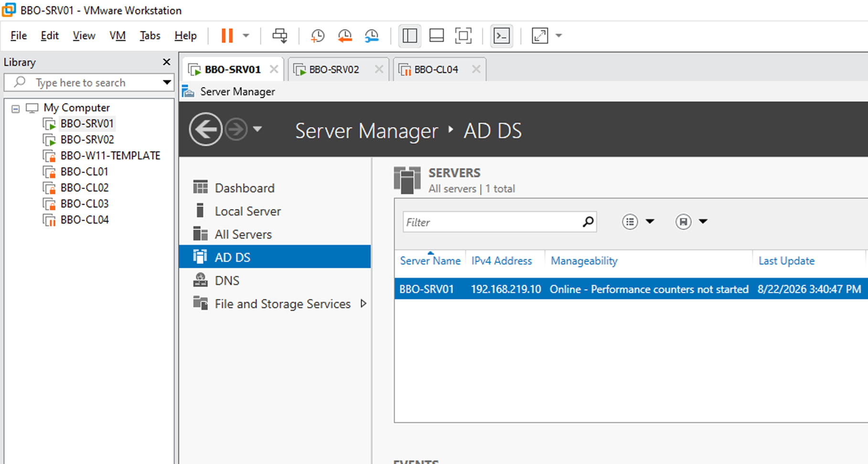Open the Edit menu
This screenshot has height=464, width=868.
50,36
